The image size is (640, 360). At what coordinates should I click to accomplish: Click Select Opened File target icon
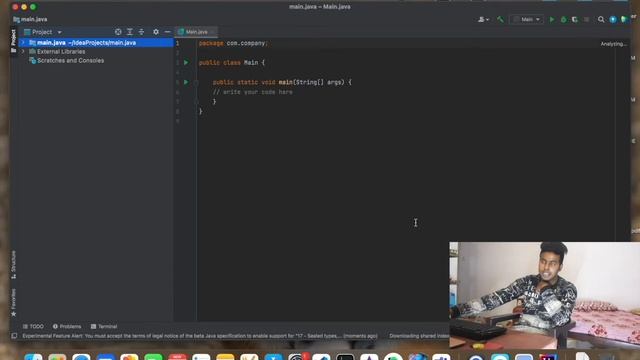(x=118, y=32)
